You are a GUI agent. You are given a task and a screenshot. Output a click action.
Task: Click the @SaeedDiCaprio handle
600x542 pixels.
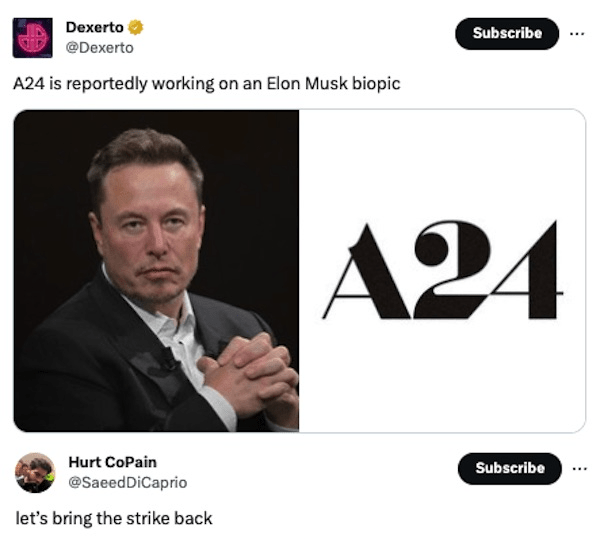[x=127, y=482]
